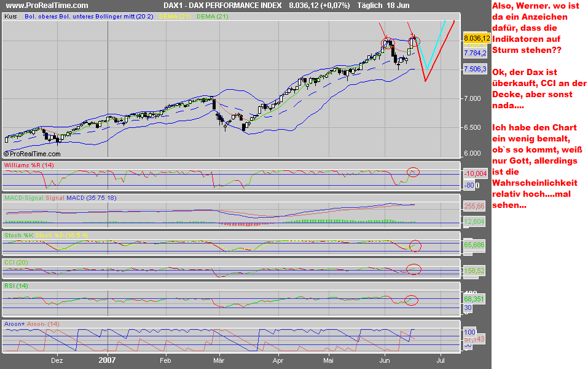The width and height of the screenshot is (588, 369).
Task: Select the MACD (35 75 18) legend label
Action: point(91,198)
